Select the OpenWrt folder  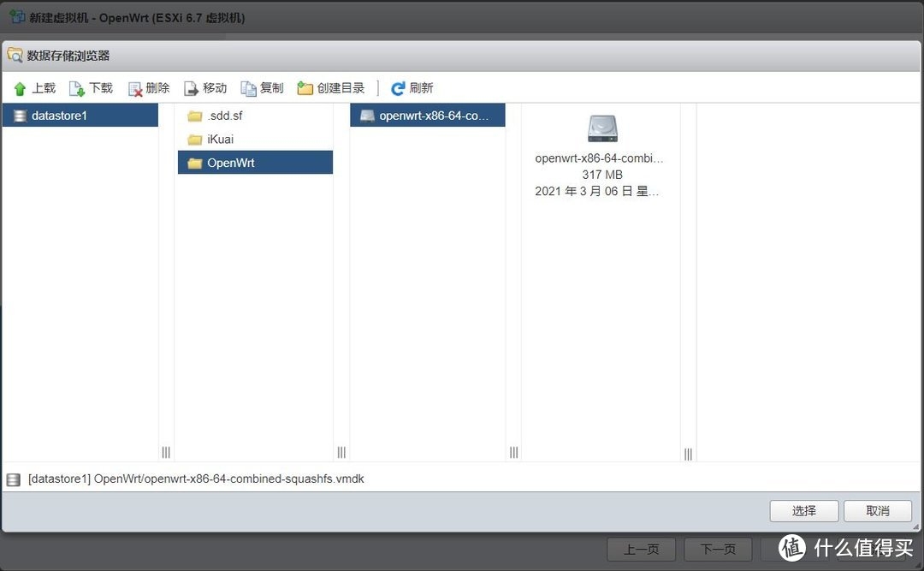click(255, 163)
